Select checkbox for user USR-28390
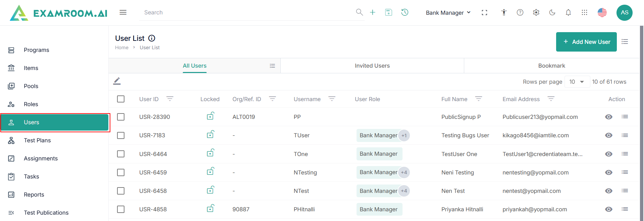The height and width of the screenshot is (221, 644). pos(121,117)
